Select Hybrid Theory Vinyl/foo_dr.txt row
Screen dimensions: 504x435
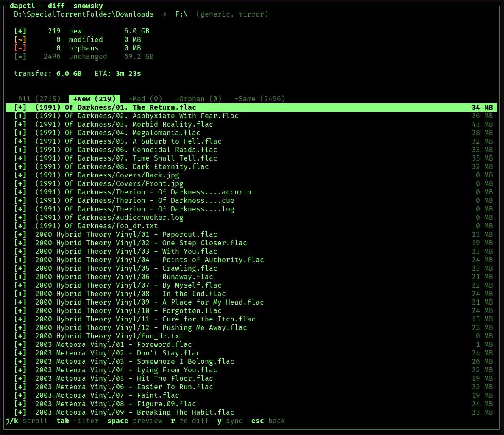click(251, 336)
